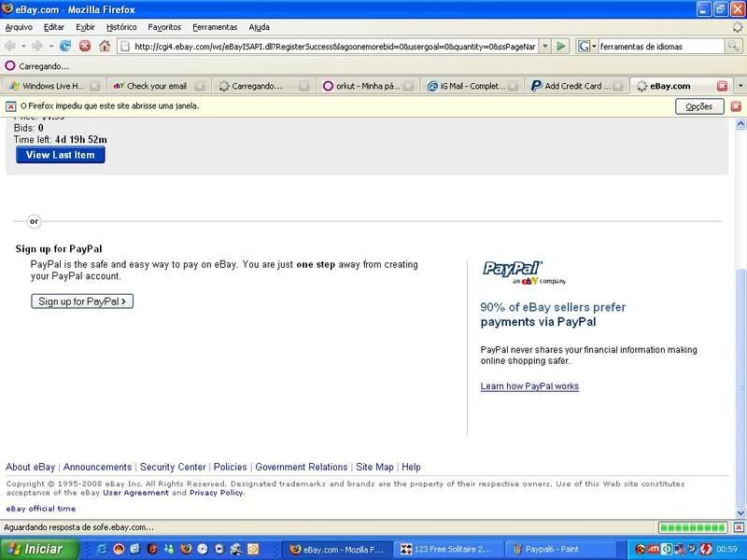Open the Back history dropdown arrow

[23, 46]
